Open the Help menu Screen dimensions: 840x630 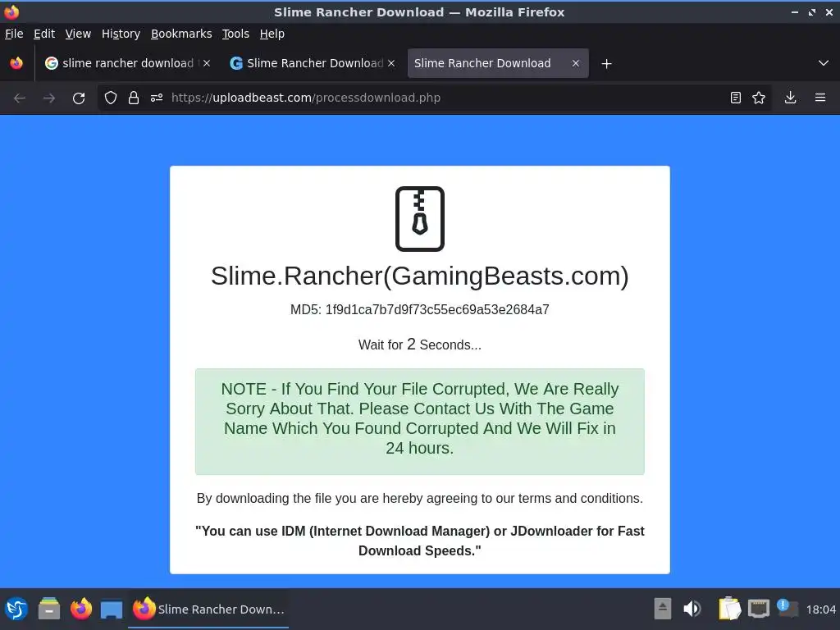pos(272,34)
